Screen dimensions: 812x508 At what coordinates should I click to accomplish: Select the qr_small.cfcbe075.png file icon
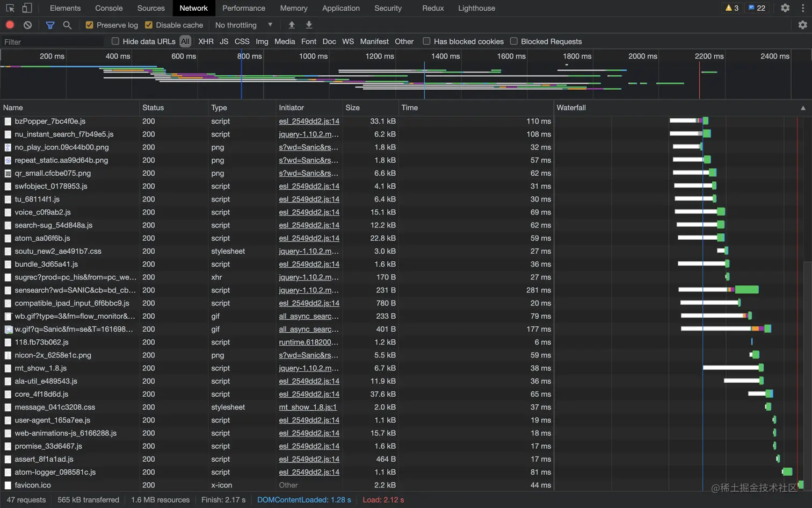[x=8, y=173]
